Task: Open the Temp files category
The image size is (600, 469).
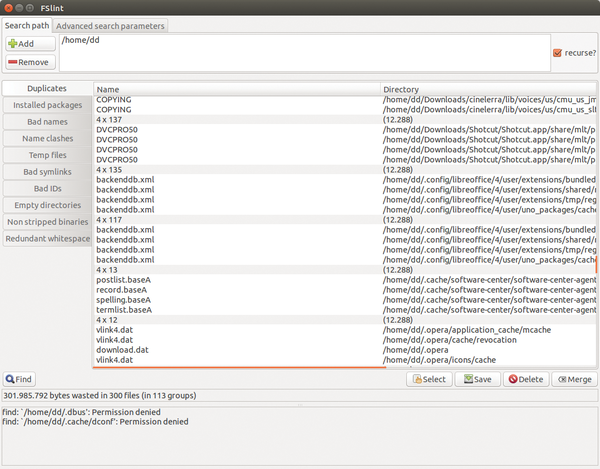Action: [x=47, y=155]
